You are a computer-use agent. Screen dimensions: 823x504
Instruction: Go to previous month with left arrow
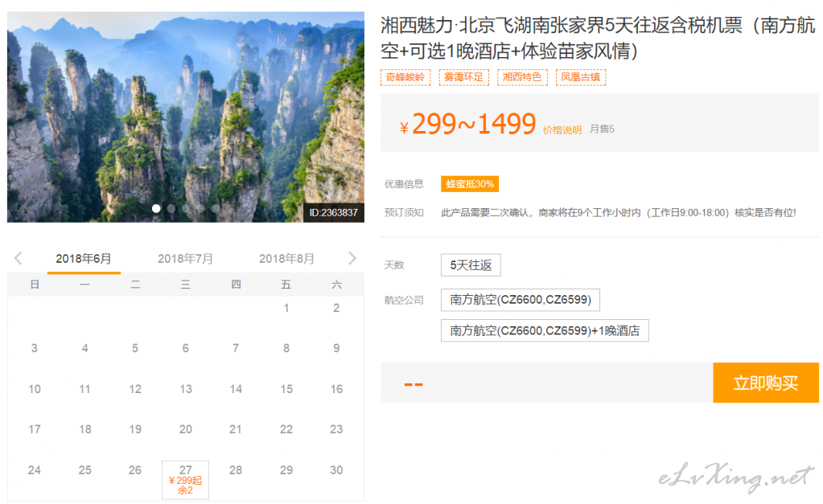(x=19, y=258)
